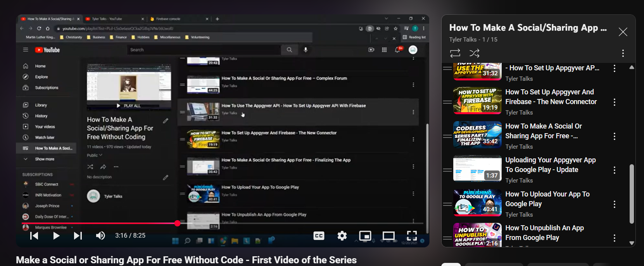Click drag handle of The New Connector item

point(447,102)
